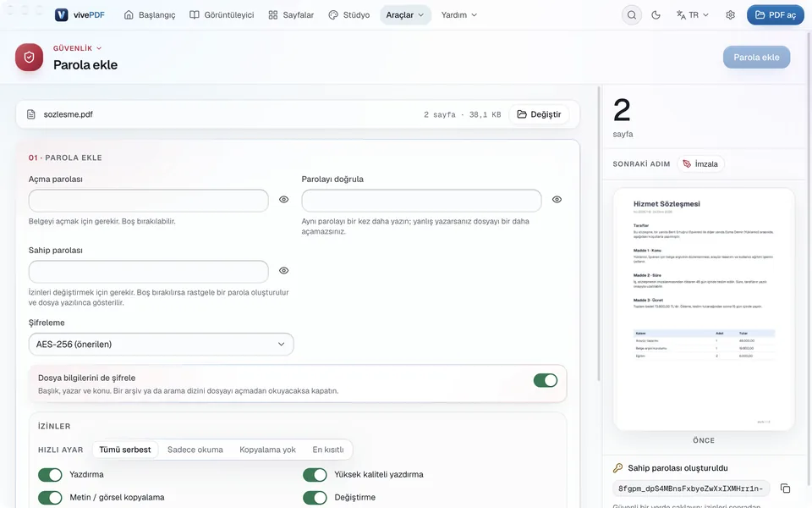
Task: Turn off the Değiştirme permission toggle
Action: [x=315, y=498]
